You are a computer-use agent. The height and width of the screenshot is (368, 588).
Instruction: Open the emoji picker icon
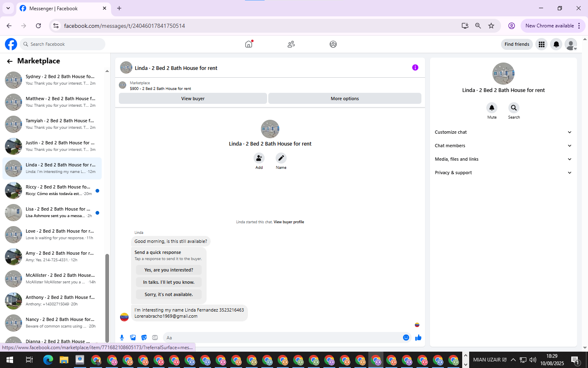(406, 338)
